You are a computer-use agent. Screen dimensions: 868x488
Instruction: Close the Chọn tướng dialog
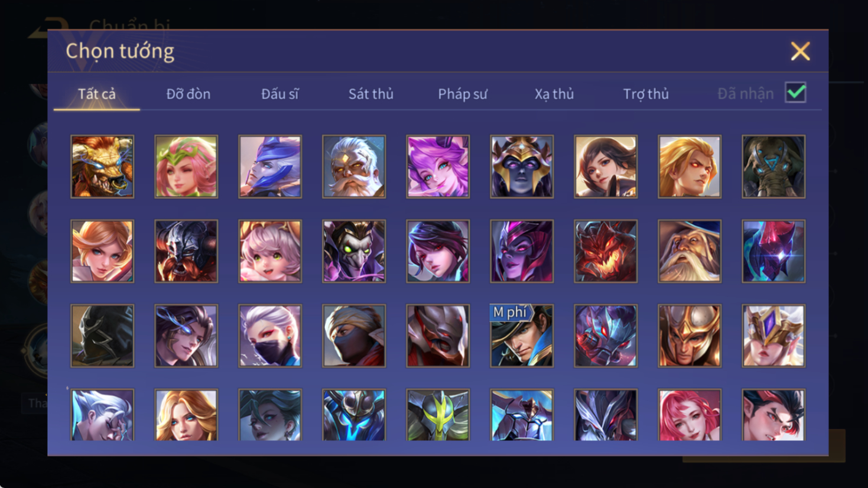point(800,51)
